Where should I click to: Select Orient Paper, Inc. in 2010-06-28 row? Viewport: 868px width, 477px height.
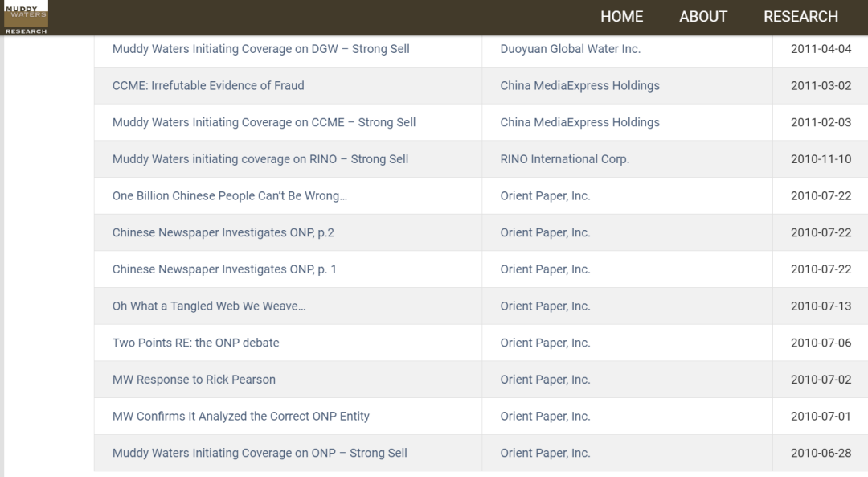point(545,453)
